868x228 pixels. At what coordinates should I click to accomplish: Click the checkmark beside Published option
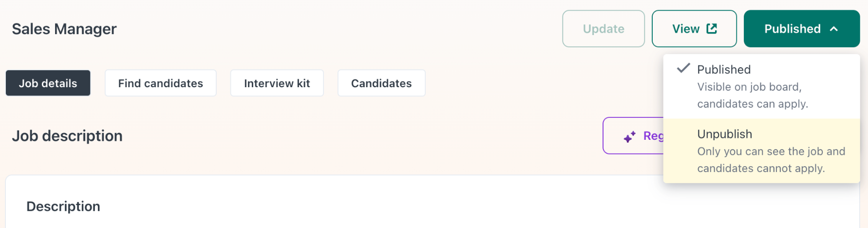tap(683, 68)
